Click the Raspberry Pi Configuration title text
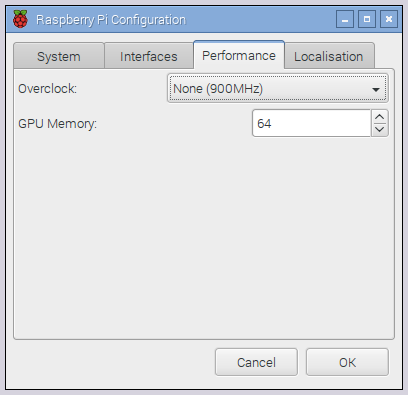Screen dimensions: 408x395 point(111,20)
